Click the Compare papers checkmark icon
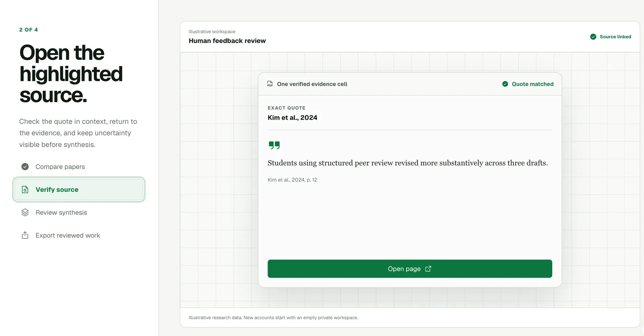 [x=25, y=166]
